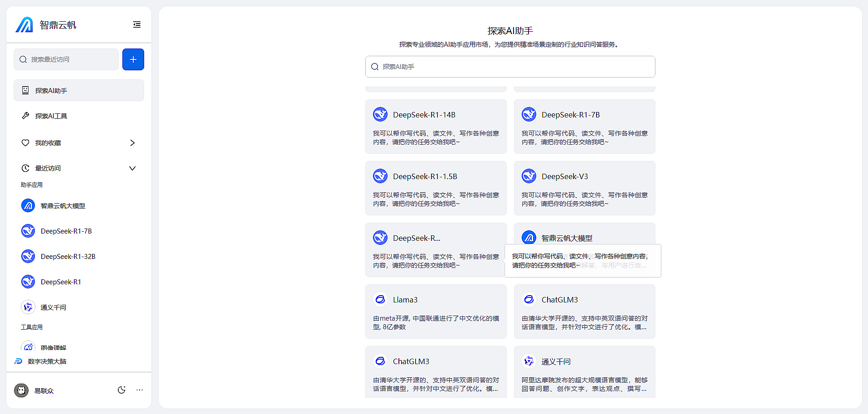
Task: Click the 通义千问 icon in the sidebar
Action: coord(28,307)
